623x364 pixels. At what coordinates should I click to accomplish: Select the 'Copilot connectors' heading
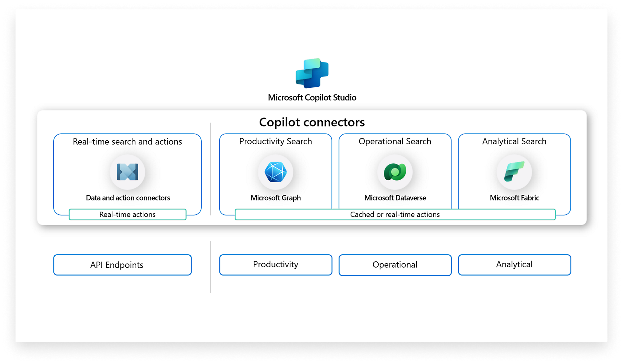(312, 122)
